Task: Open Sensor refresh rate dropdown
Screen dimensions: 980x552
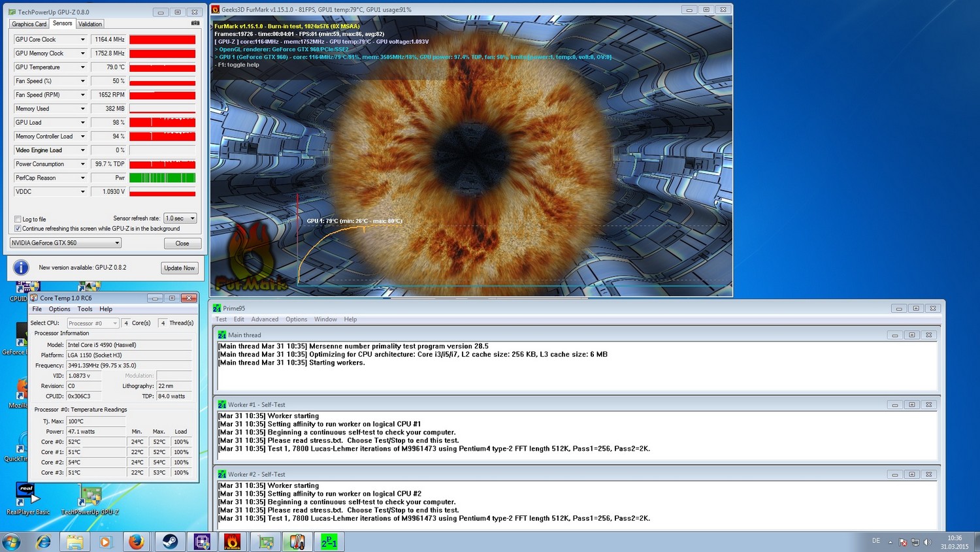Action: [x=180, y=218]
